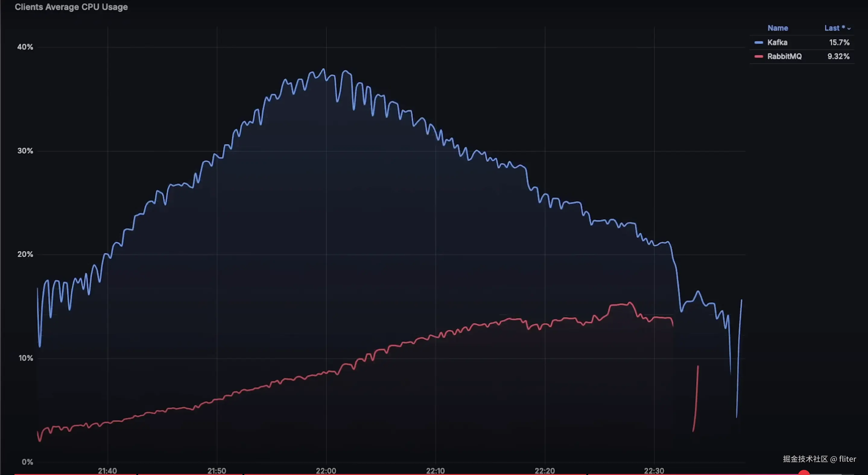The height and width of the screenshot is (475, 868).
Task: Click the sort chevron next to Last *
Action: click(x=849, y=29)
